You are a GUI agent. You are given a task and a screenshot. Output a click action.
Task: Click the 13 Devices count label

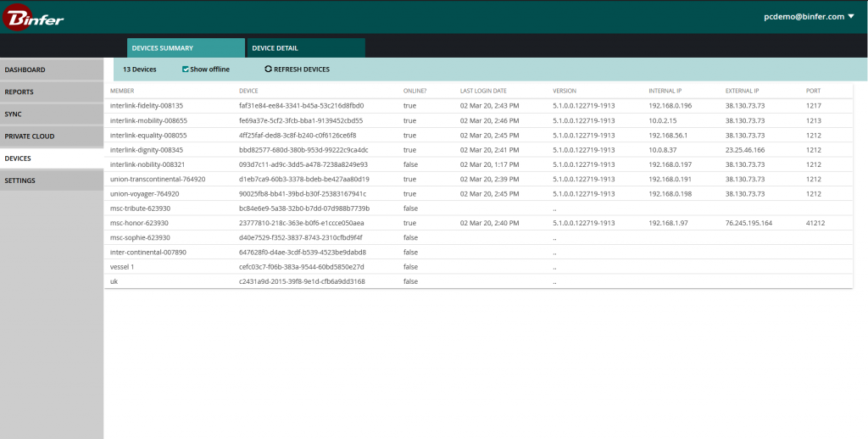(140, 69)
